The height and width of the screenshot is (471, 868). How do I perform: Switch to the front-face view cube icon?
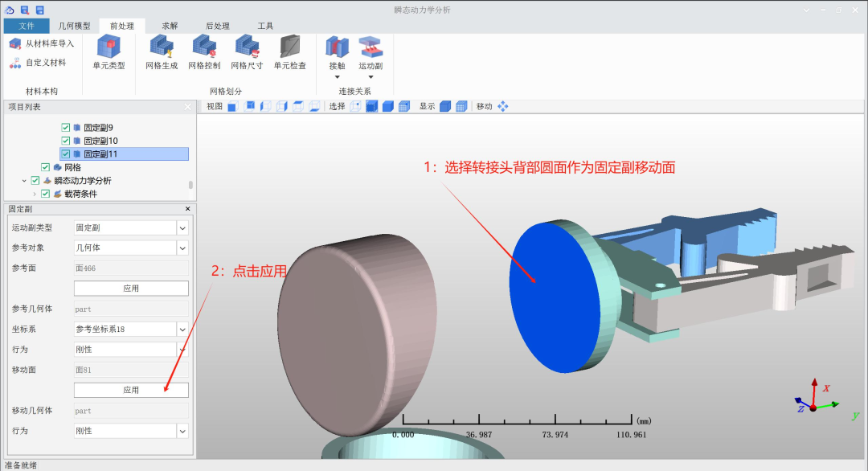[x=232, y=106]
